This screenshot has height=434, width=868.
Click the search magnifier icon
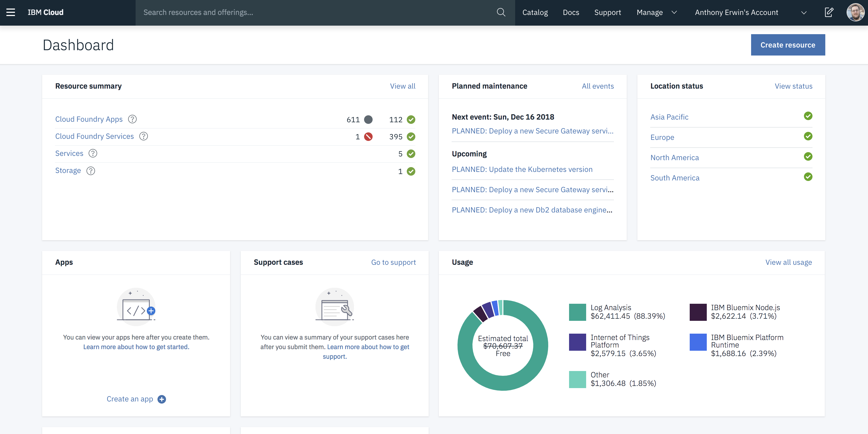coord(501,13)
